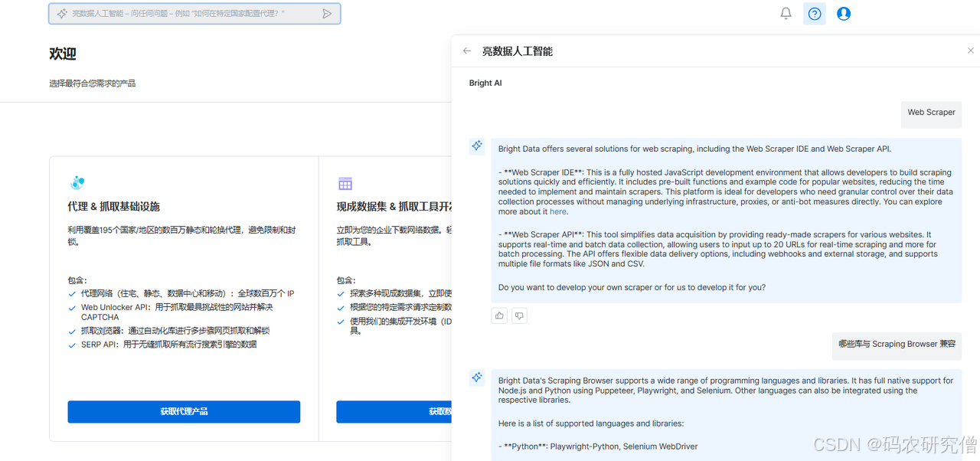
Task: Click the 欢迎 page title
Action: pos(63,54)
